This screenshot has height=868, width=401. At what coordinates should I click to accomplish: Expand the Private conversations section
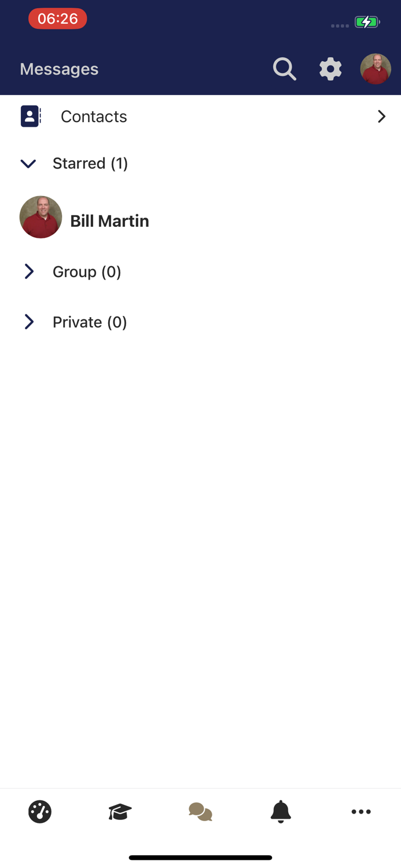29,322
